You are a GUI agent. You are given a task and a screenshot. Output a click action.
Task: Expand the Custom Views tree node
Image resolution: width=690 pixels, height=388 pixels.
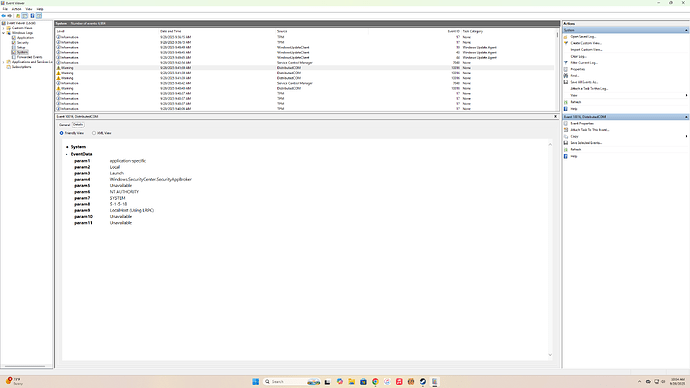4,28
